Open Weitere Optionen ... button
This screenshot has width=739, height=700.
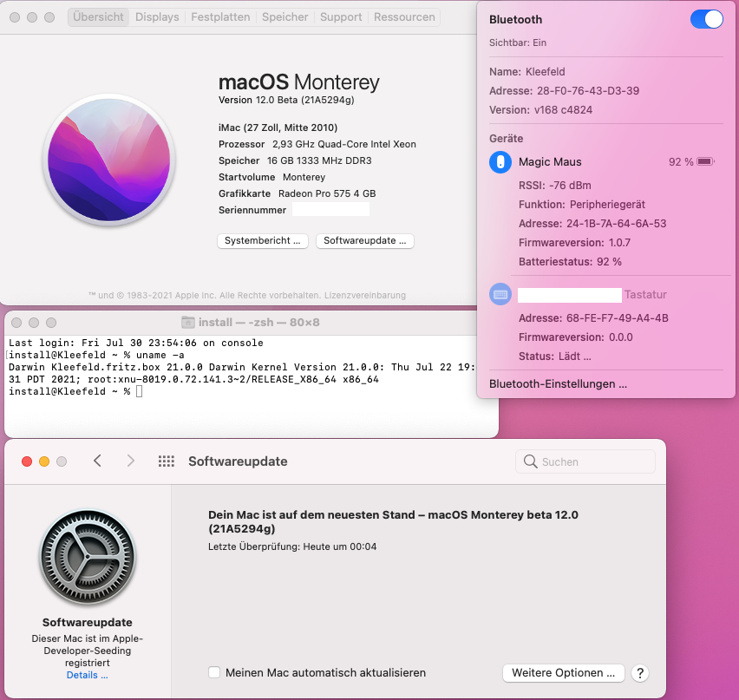pyautogui.click(x=563, y=672)
